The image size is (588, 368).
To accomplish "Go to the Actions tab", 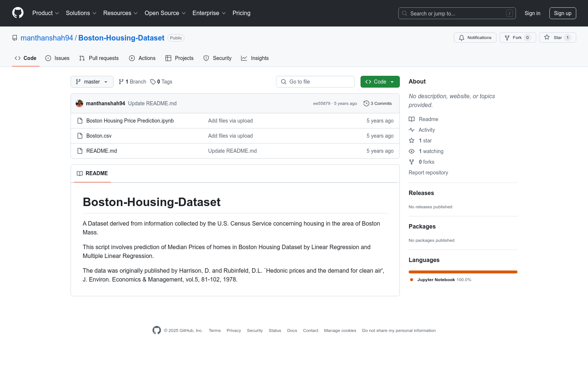I will [142, 58].
